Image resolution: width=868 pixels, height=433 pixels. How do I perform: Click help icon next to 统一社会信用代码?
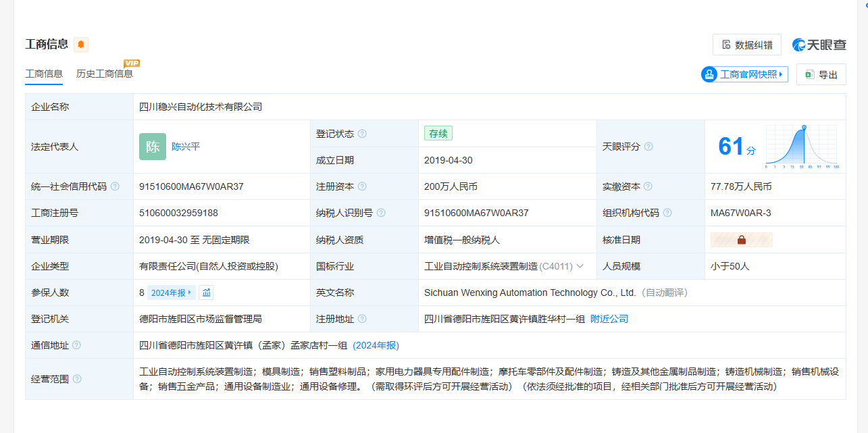(115, 186)
